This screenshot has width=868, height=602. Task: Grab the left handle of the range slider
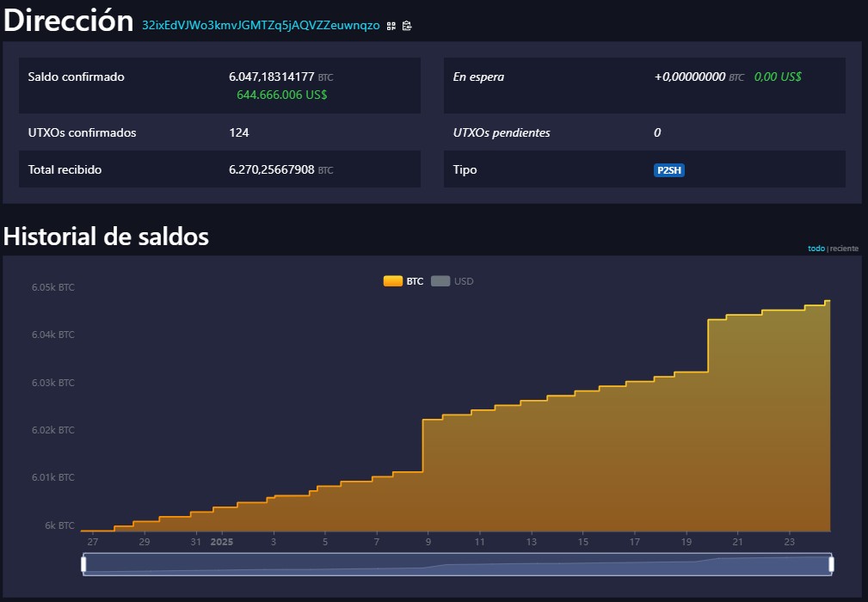tap(84, 564)
